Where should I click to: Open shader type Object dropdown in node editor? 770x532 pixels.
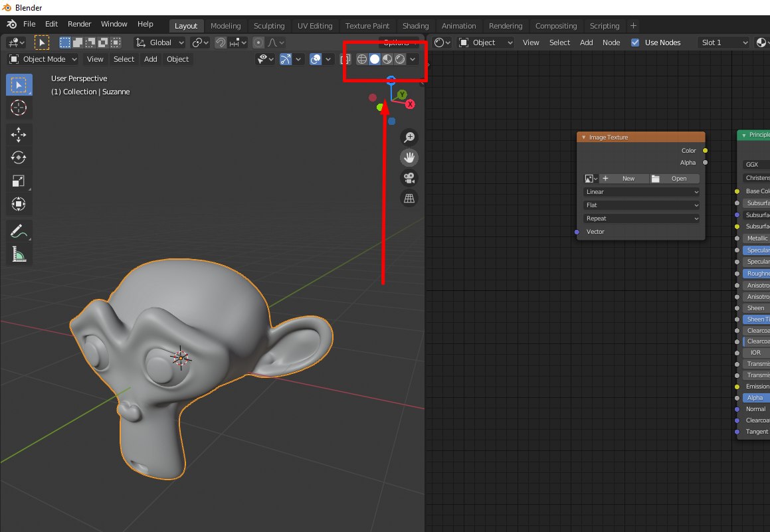486,43
